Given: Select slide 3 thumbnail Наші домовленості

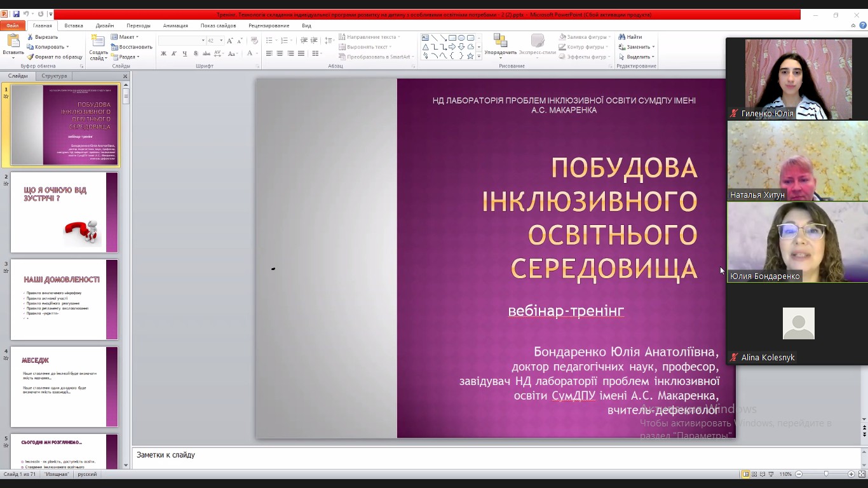Looking at the screenshot, I should tap(64, 299).
